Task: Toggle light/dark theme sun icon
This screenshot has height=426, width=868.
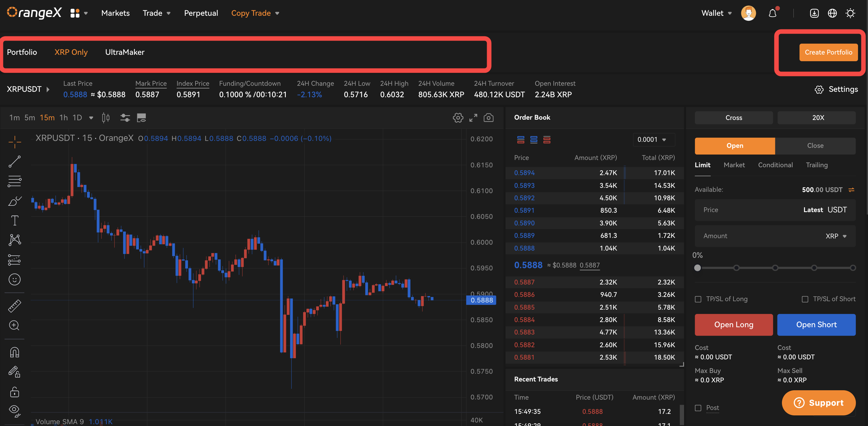Action: click(x=850, y=13)
